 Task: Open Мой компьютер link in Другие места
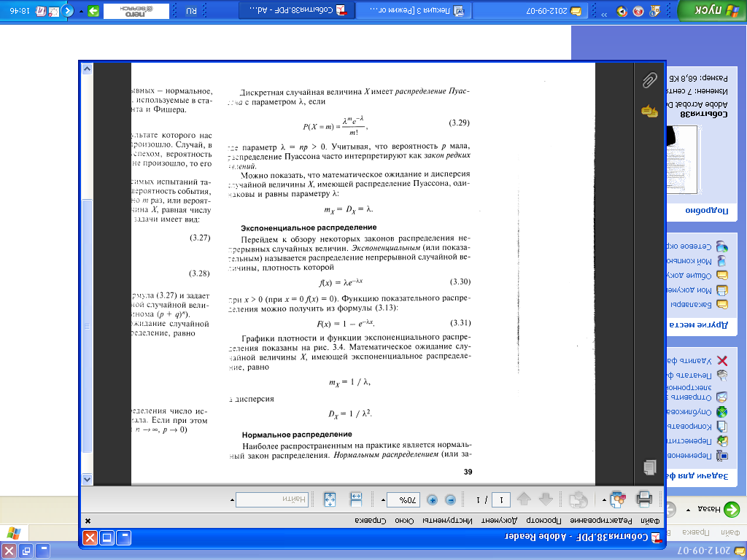698,260
